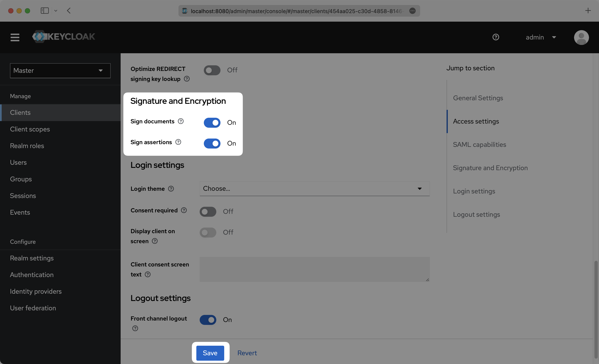Screen dimensions: 599x364
Task: Enable the Consent required toggle
Action: tap(208, 212)
